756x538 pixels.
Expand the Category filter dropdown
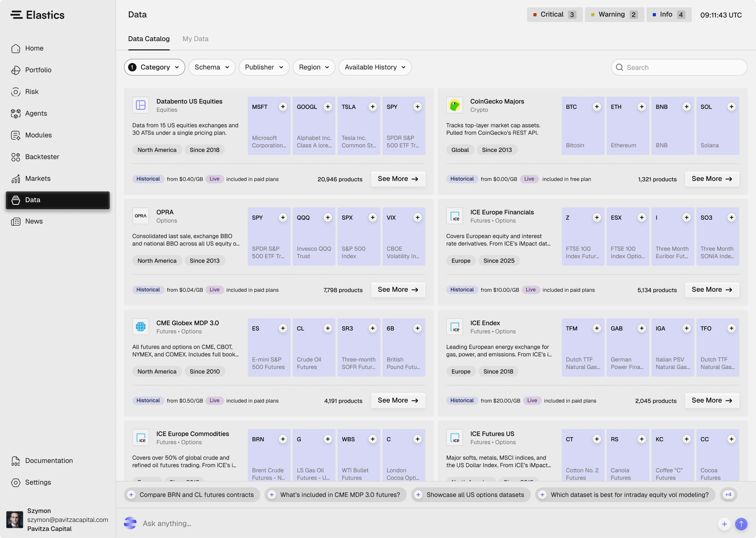(x=154, y=67)
